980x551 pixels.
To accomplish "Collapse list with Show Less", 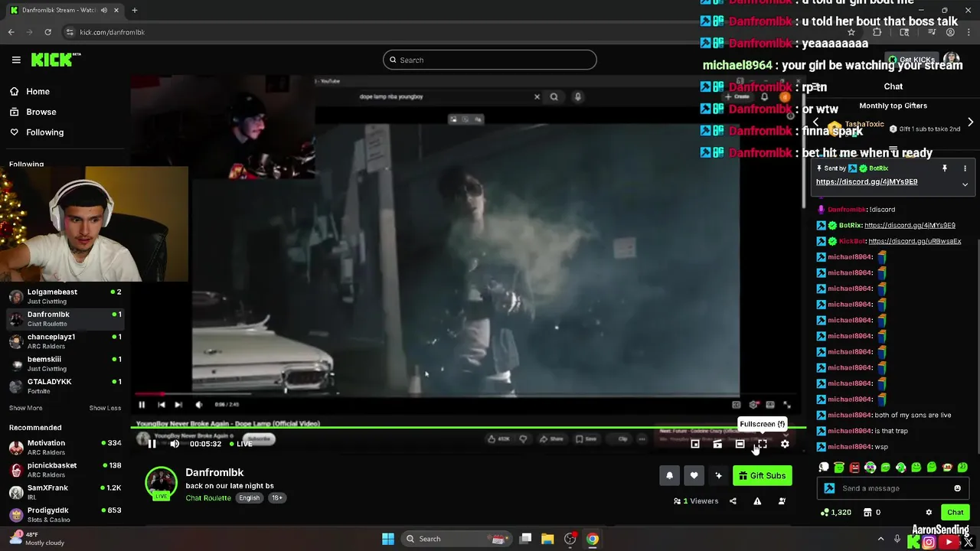I will tap(105, 408).
